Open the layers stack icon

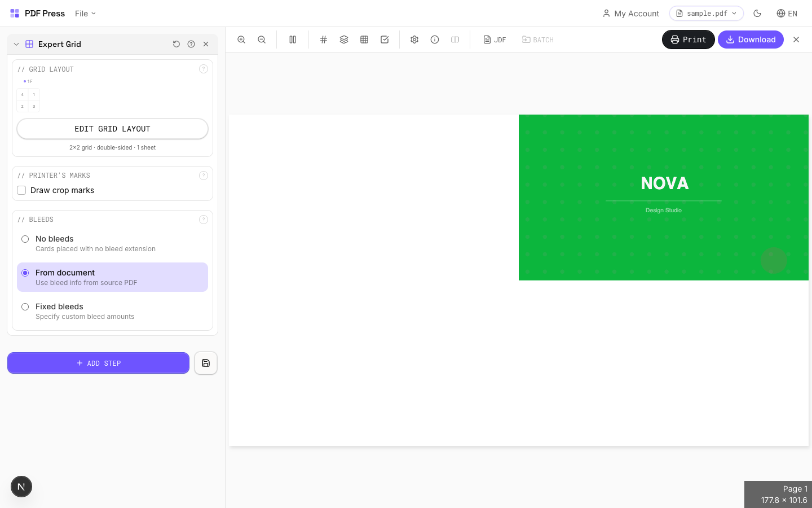click(x=344, y=40)
